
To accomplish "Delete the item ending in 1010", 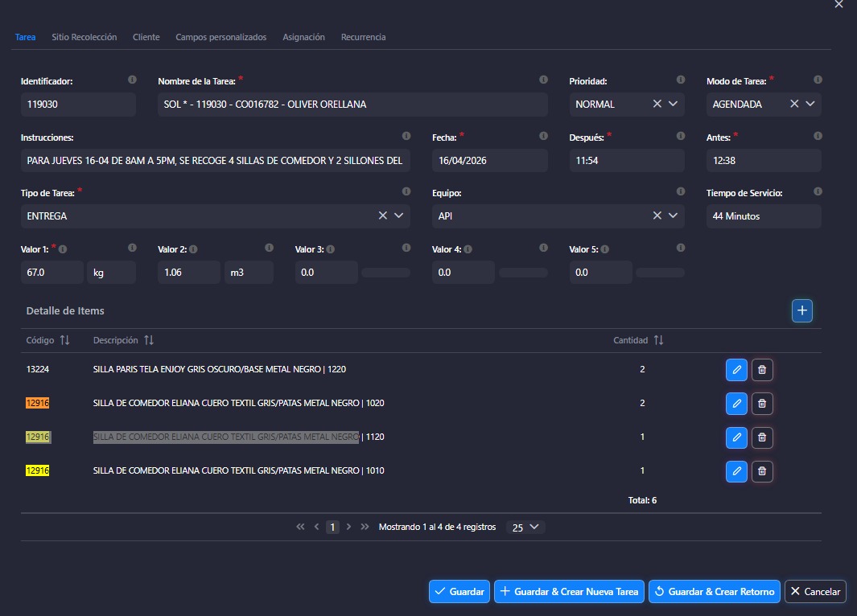I will (x=762, y=471).
